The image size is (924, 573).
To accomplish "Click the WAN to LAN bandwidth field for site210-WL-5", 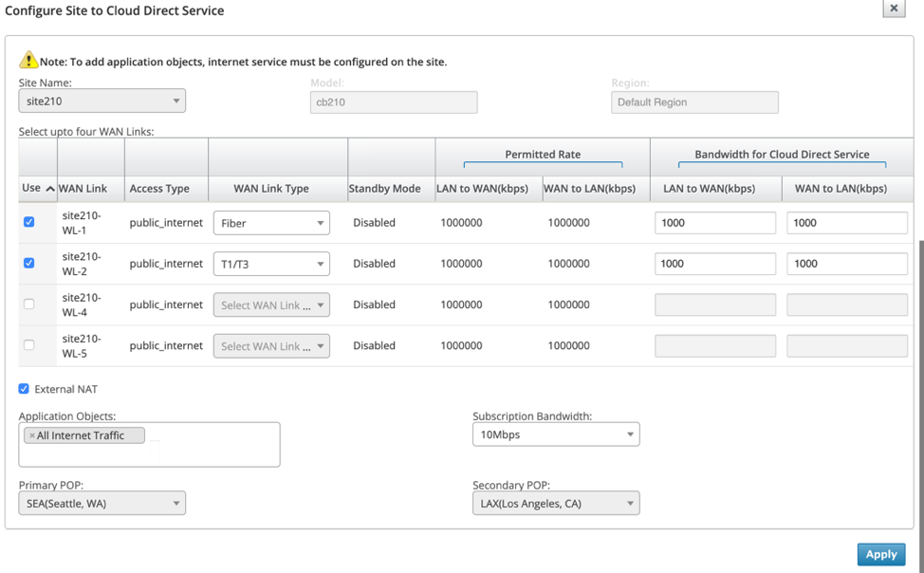I will pyautogui.click(x=847, y=346).
